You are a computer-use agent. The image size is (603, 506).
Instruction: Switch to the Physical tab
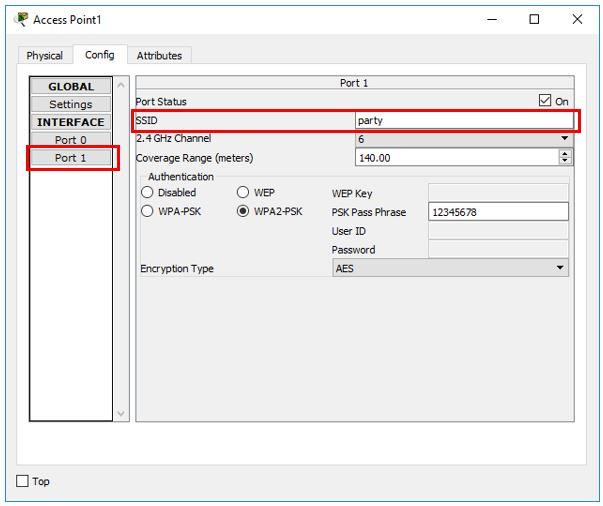click(x=45, y=56)
